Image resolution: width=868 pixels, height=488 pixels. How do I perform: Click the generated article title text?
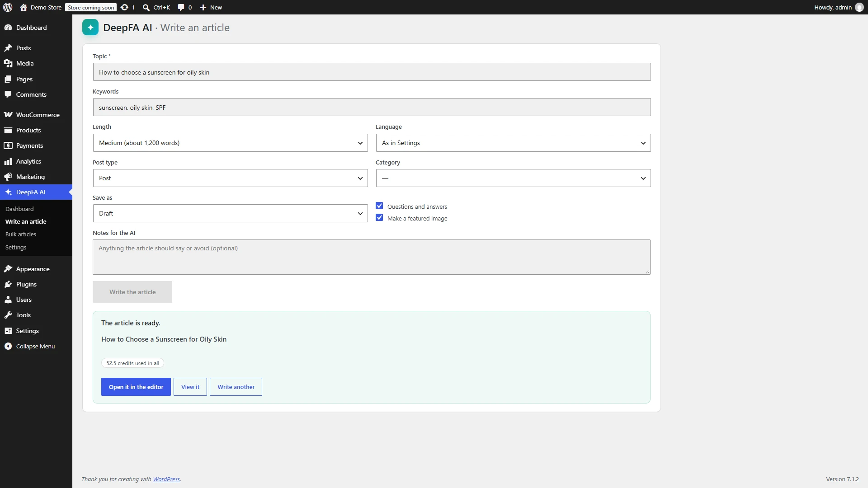pyautogui.click(x=164, y=339)
